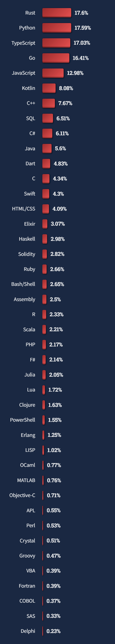The width and height of the screenshot is (115, 644).
Task: Click the Objective-C label
Action: click(x=22, y=495)
